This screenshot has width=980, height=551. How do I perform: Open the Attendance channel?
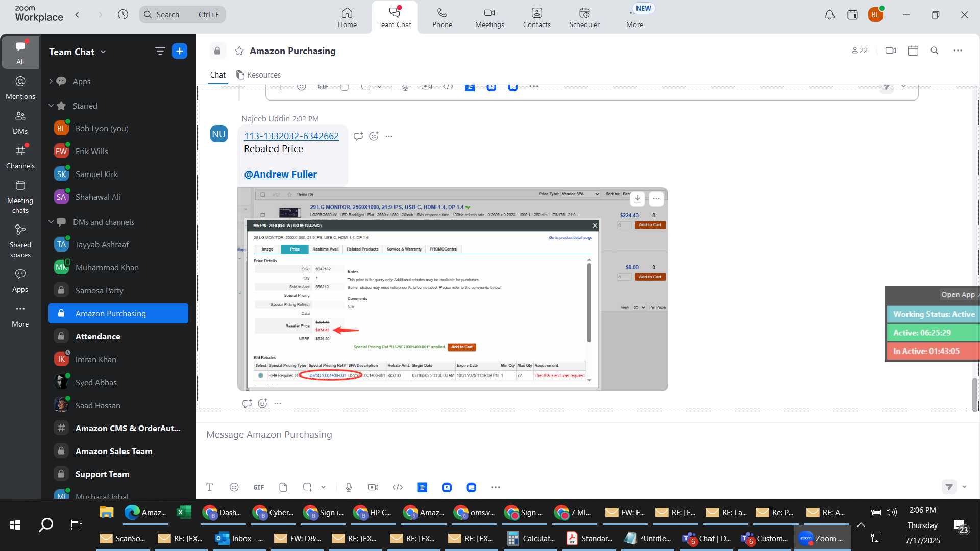(118, 336)
